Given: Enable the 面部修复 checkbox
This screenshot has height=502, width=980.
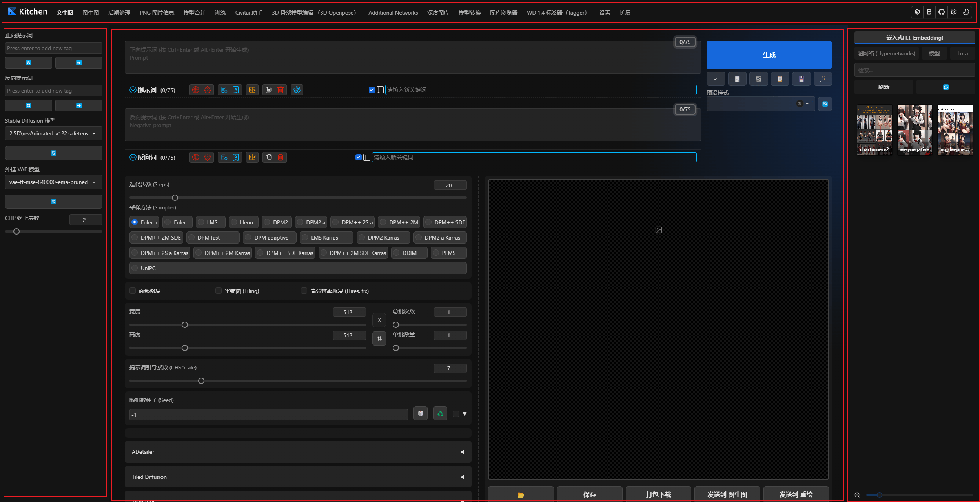Looking at the screenshot, I should [x=133, y=291].
